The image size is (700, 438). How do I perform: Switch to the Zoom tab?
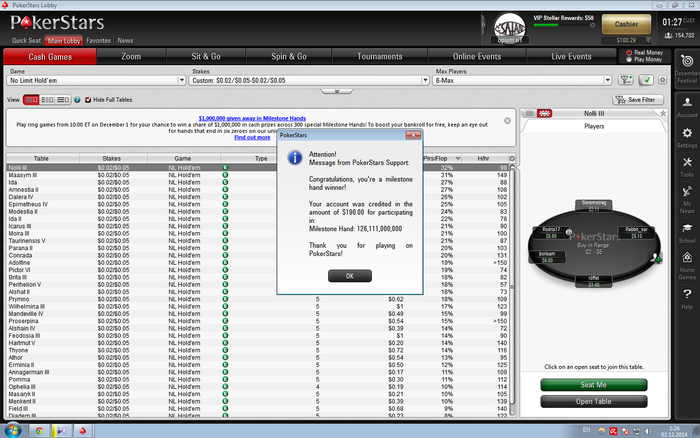(x=131, y=56)
